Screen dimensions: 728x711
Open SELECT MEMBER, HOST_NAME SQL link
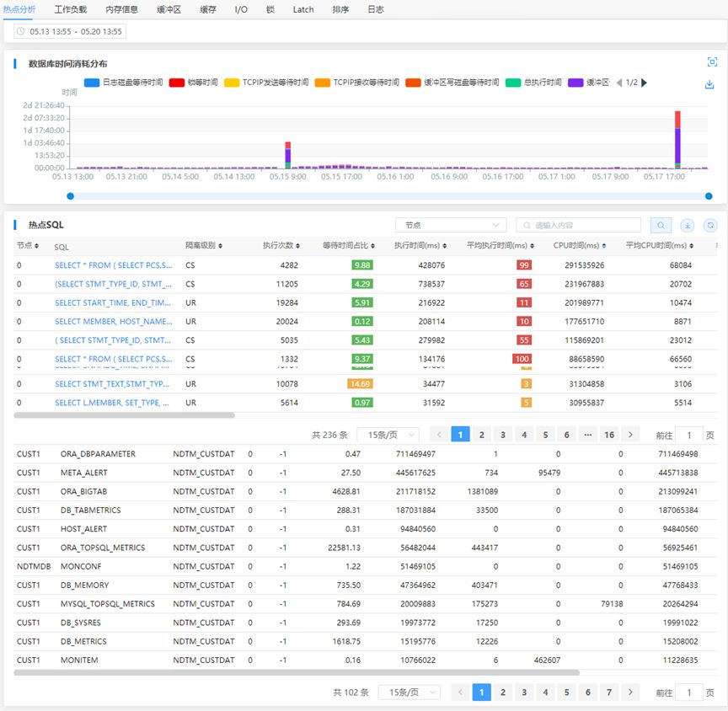point(113,321)
